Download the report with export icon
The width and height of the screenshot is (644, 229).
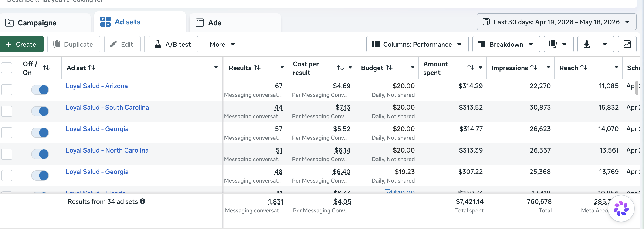point(586,44)
